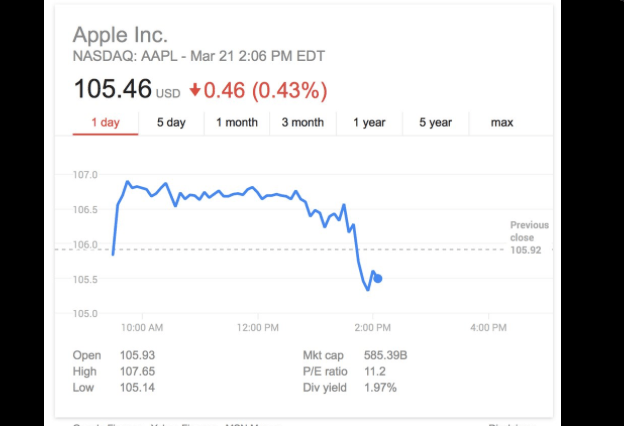Click the blue current price dot
The image size is (624, 426).
[377, 278]
